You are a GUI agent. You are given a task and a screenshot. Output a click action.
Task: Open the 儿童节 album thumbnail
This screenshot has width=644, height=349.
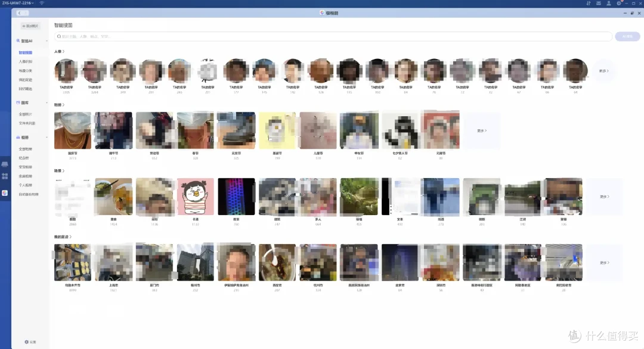click(318, 130)
